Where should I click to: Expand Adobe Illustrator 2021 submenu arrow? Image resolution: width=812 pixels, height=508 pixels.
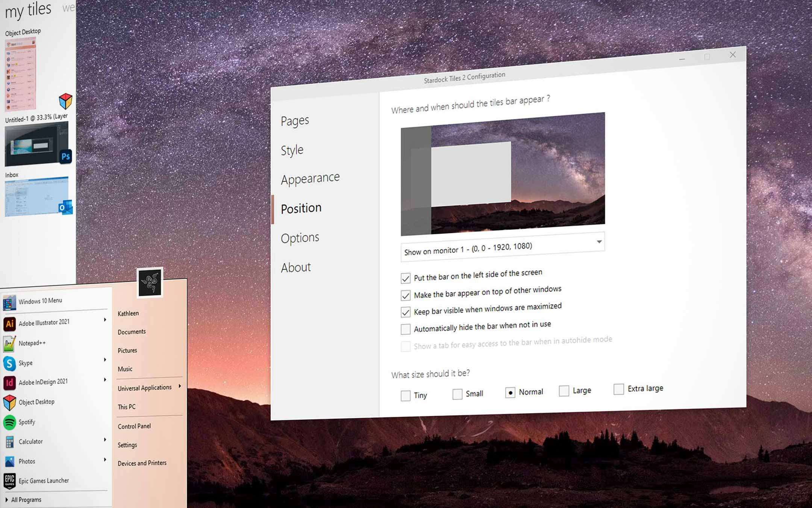click(x=105, y=320)
